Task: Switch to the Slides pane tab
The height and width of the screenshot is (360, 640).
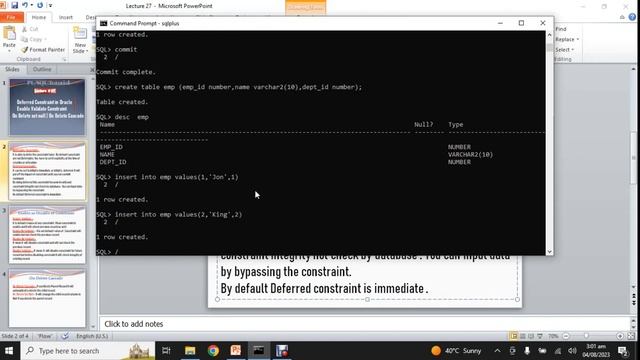Action: tap(12, 69)
